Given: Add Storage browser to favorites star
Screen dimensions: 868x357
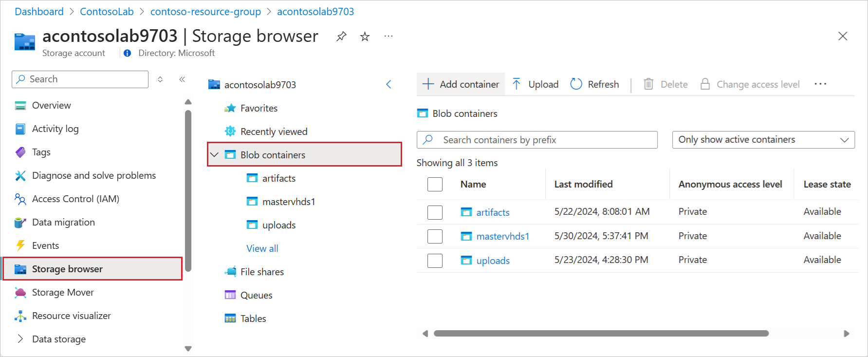Looking at the screenshot, I should tap(365, 36).
